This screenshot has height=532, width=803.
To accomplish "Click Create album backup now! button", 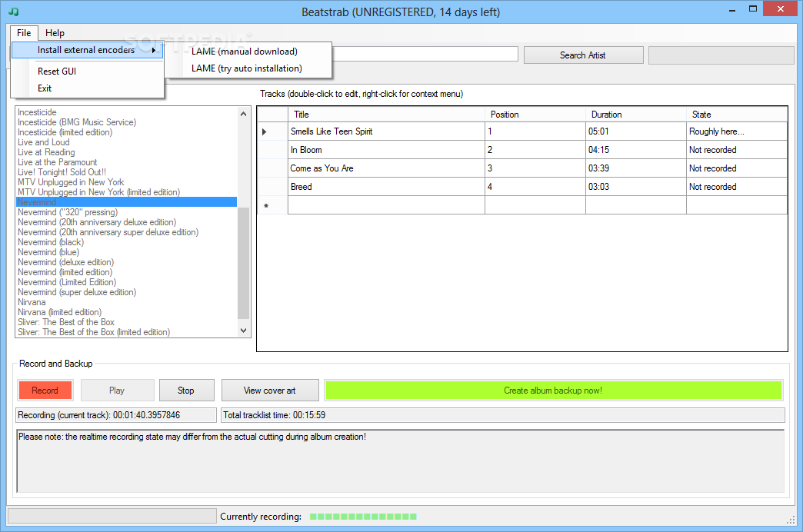I will coord(553,391).
